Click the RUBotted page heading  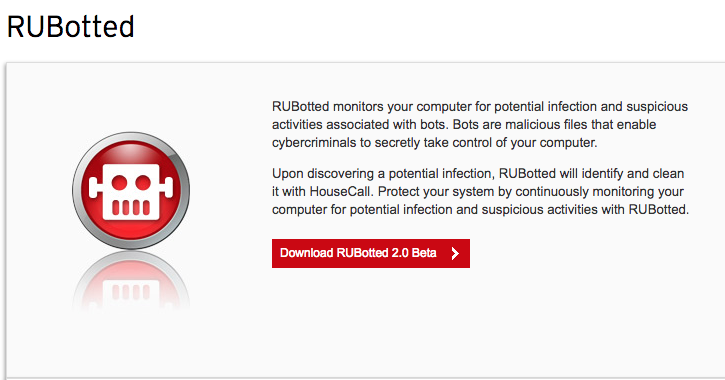click(70, 27)
